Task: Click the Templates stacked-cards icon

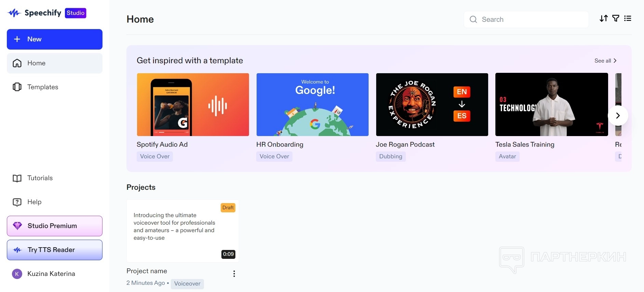Action: click(17, 87)
